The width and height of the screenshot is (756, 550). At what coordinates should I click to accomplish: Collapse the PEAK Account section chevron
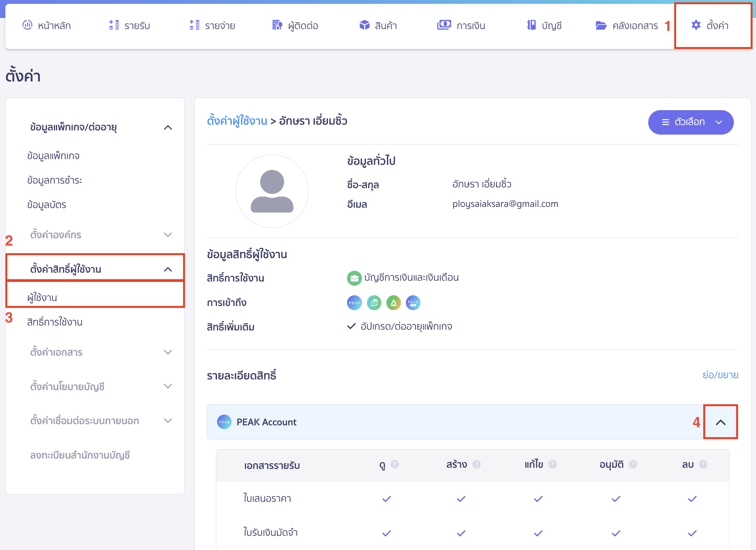point(720,422)
